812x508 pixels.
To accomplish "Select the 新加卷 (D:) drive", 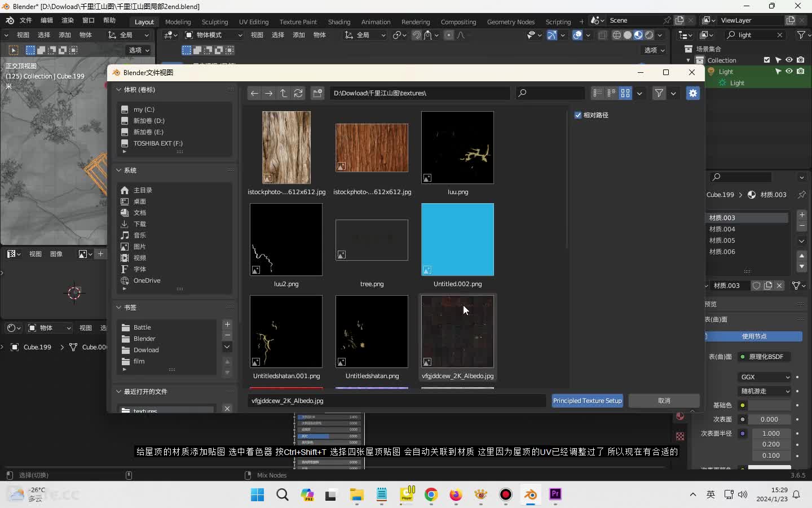I will [x=149, y=121].
